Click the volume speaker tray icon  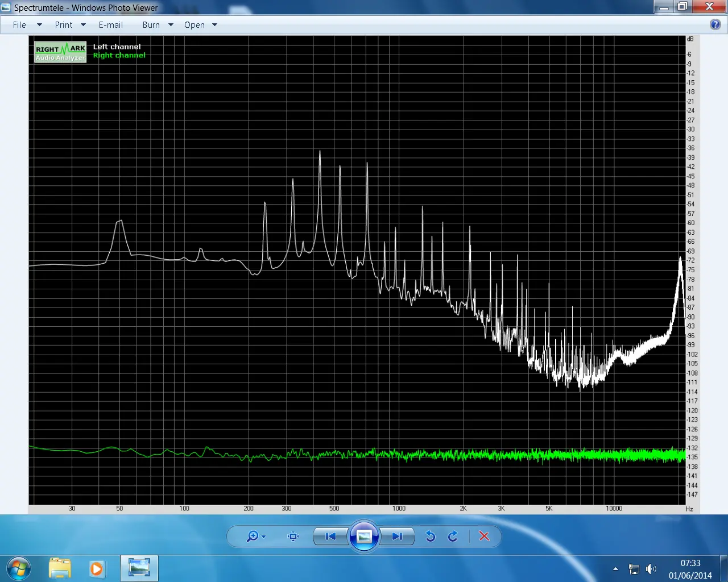click(x=651, y=568)
